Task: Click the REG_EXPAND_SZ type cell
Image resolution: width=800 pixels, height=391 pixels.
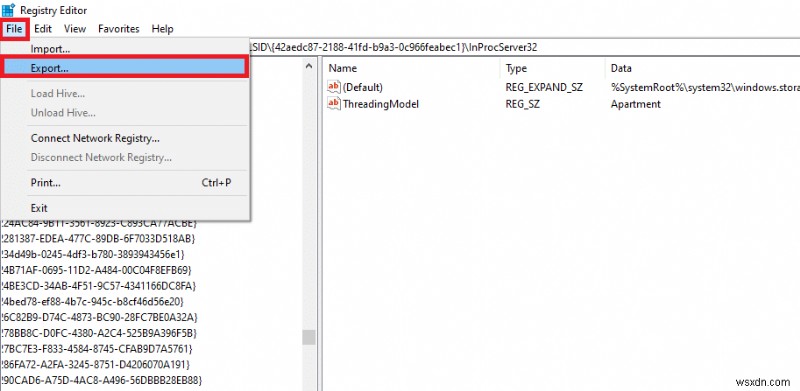Action: click(544, 87)
